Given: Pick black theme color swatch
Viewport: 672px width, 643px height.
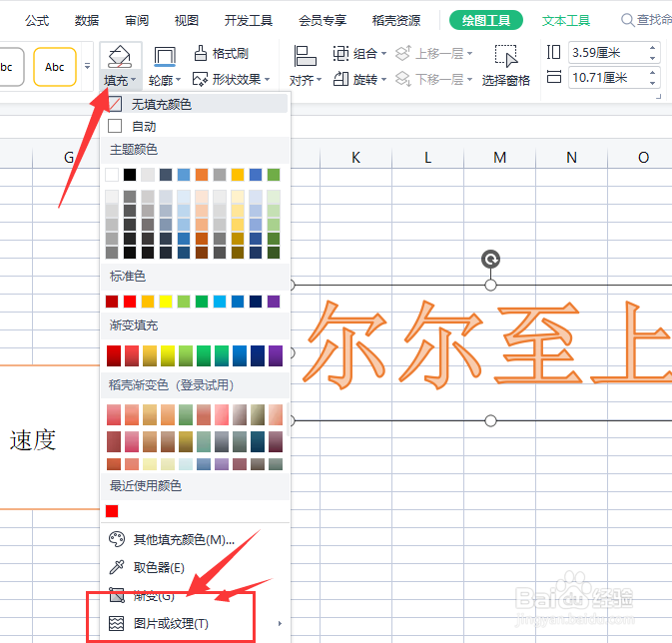Looking at the screenshot, I should click(130, 175).
